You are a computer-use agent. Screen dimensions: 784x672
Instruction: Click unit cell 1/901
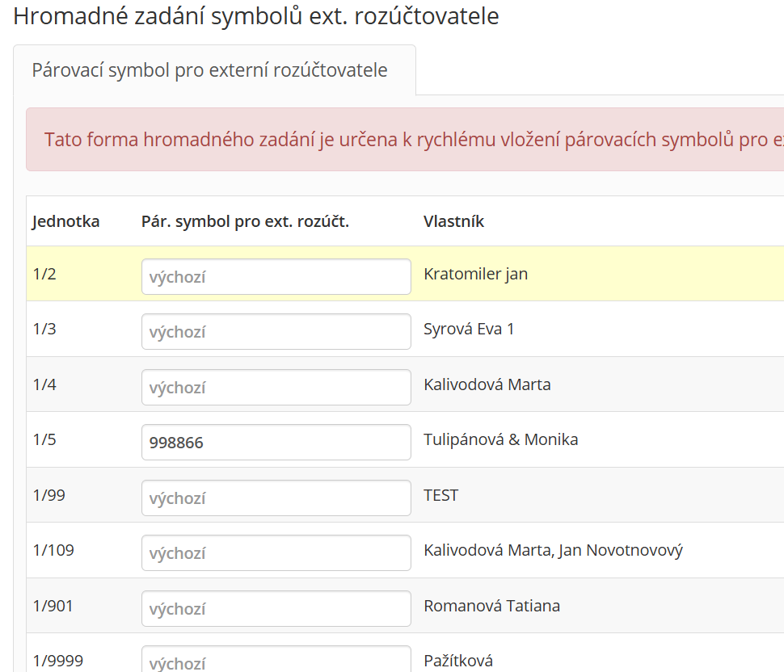click(x=53, y=606)
